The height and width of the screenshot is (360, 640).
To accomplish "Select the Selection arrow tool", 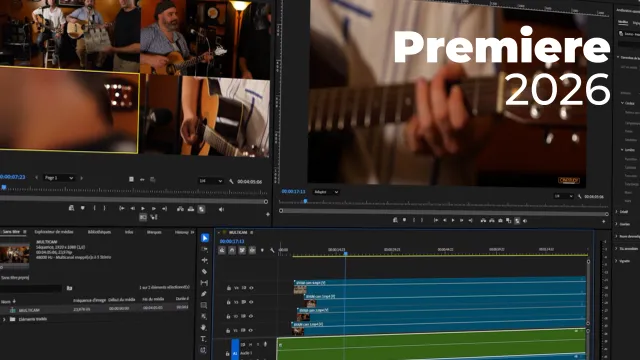I will tap(205, 238).
